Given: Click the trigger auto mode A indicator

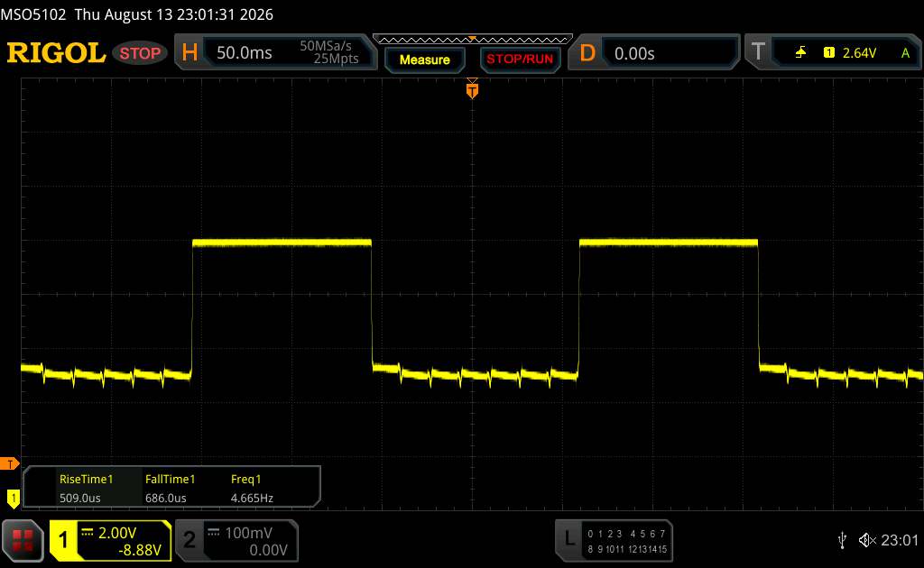Looking at the screenshot, I should 905,53.
